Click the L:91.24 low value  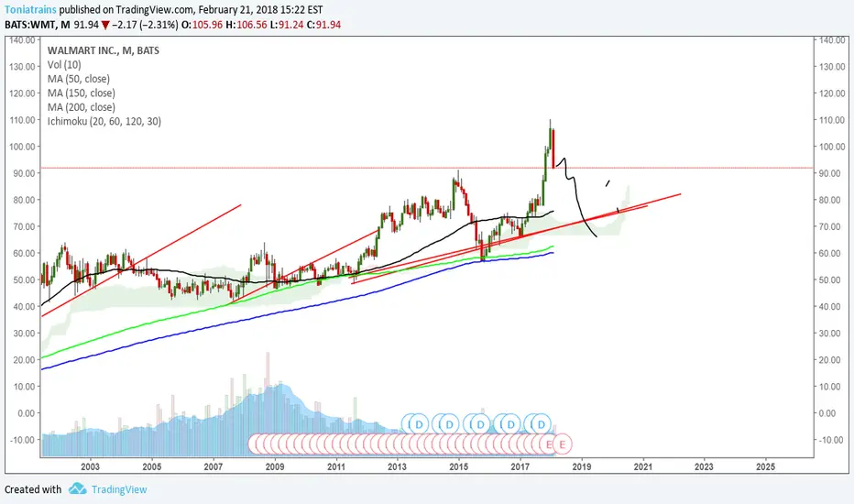click(287, 25)
